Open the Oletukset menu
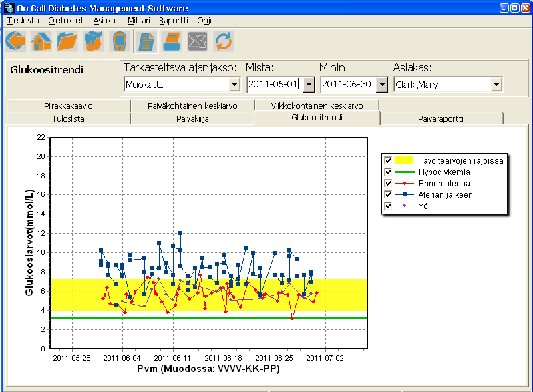This screenshot has height=392, width=533. [66, 21]
